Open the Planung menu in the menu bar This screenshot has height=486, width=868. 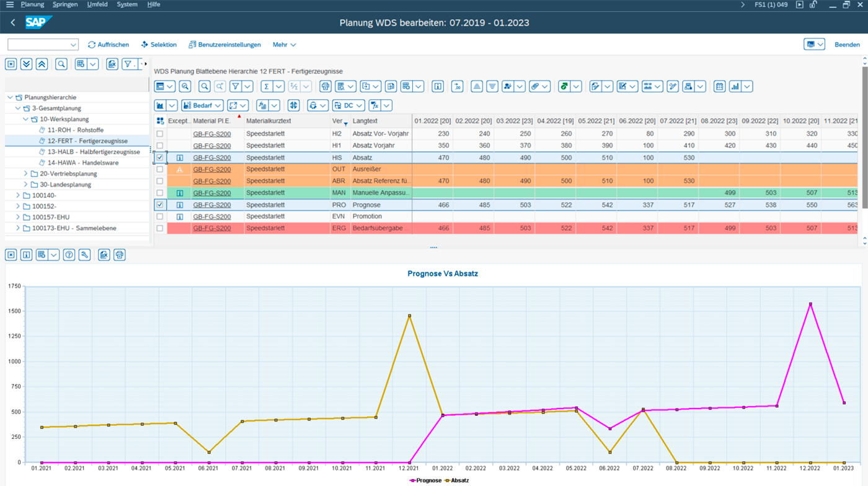coord(32,4)
